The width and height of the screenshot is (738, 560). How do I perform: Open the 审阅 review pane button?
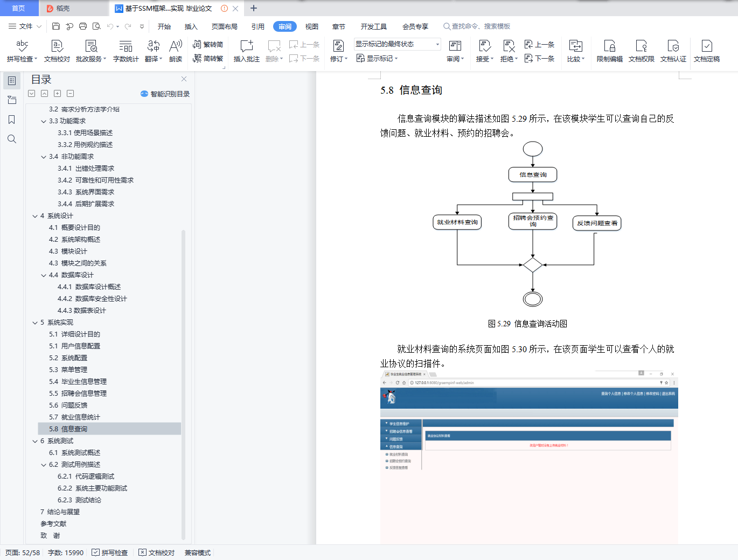coord(455,51)
